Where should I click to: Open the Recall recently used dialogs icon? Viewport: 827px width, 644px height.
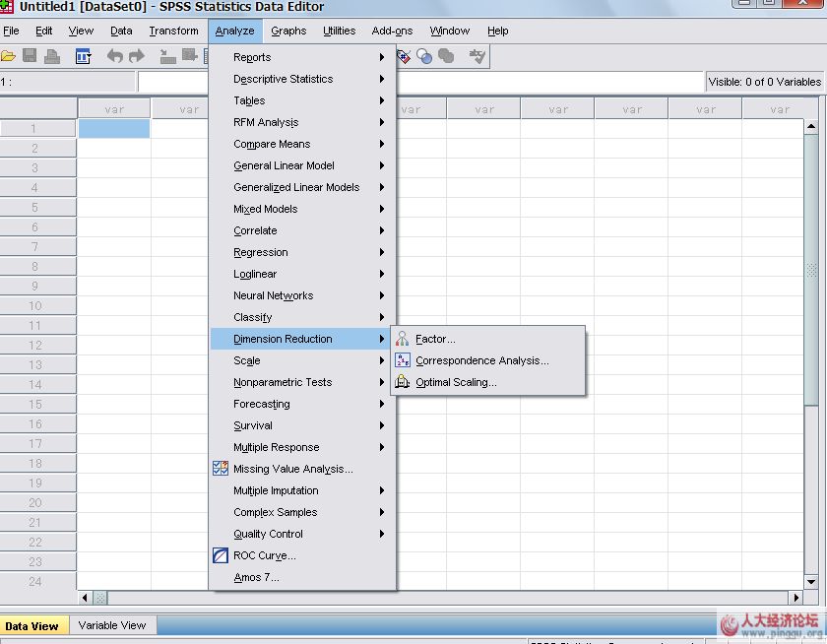(84, 56)
